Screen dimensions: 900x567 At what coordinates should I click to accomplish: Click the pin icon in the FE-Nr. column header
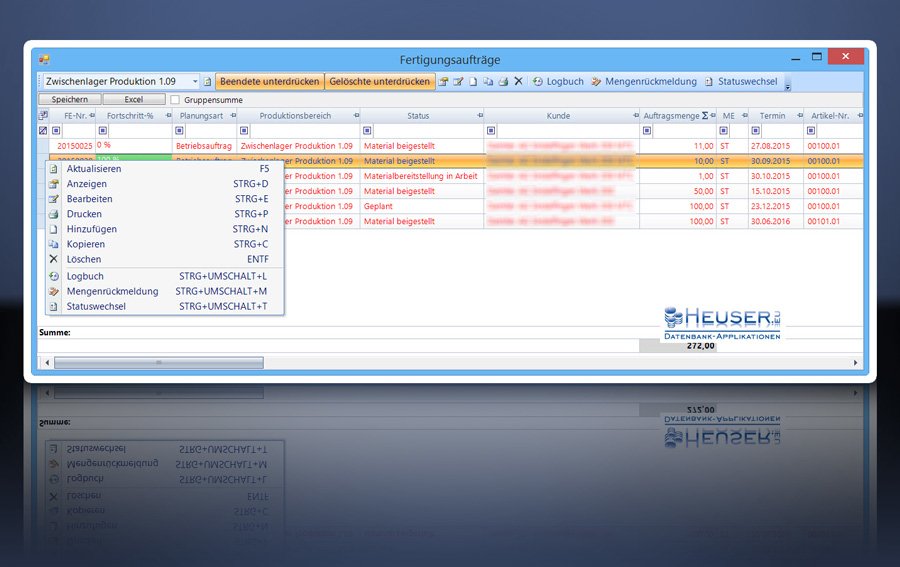[92, 115]
